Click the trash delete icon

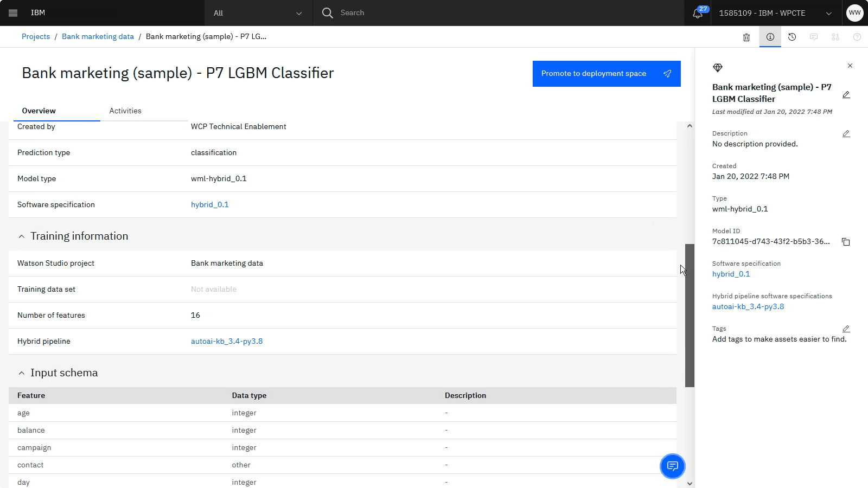click(x=746, y=37)
